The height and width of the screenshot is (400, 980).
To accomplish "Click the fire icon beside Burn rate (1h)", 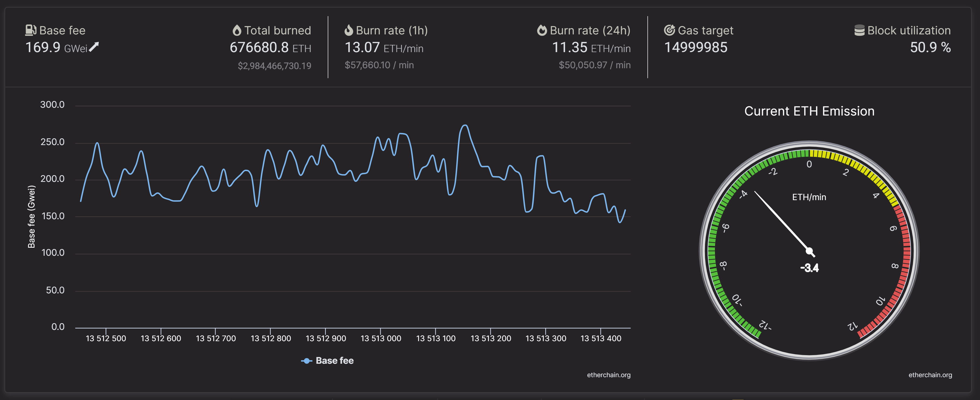I will pyautogui.click(x=349, y=30).
